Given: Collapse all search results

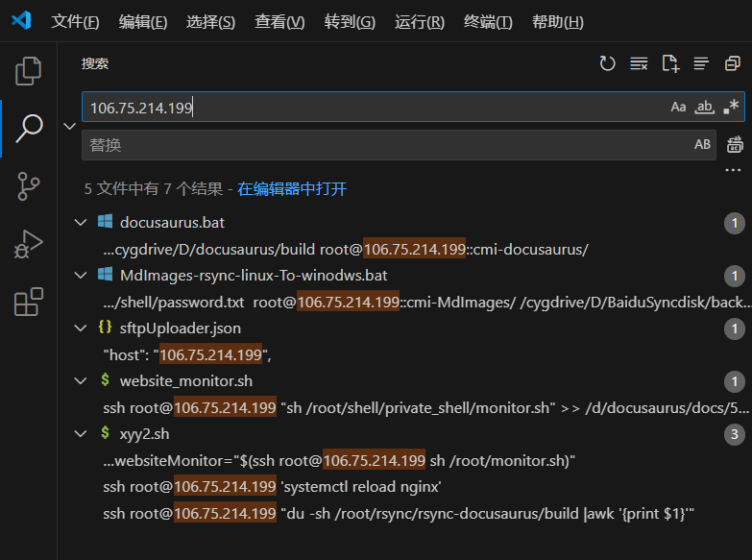Looking at the screenshot, I should coord(733,63).
